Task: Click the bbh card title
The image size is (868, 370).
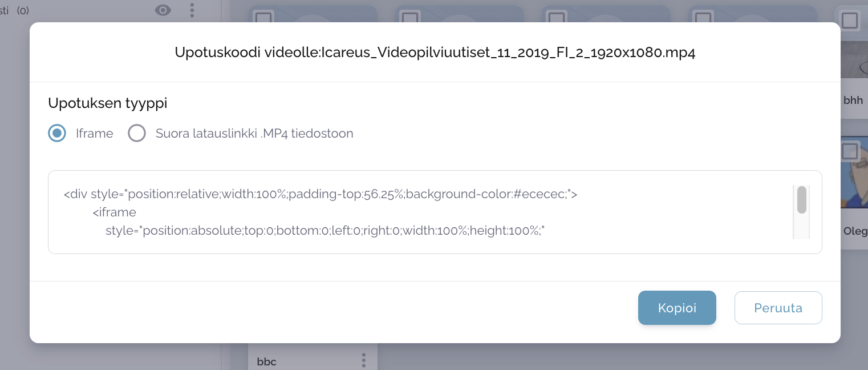Action: pos(853,100)
